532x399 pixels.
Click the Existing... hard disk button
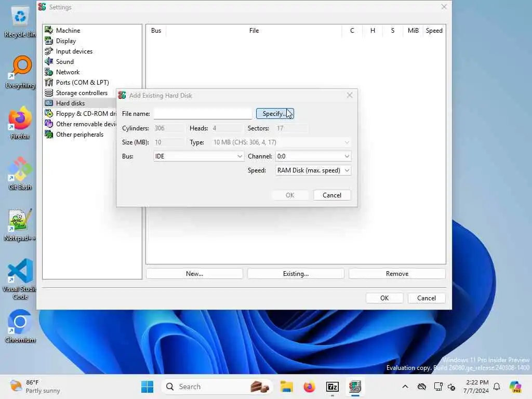(x=296, y=274)
